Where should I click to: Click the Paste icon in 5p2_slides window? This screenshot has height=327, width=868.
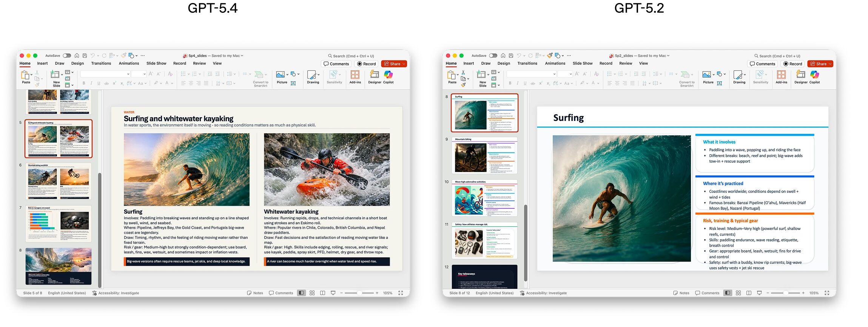coord(452,75)
